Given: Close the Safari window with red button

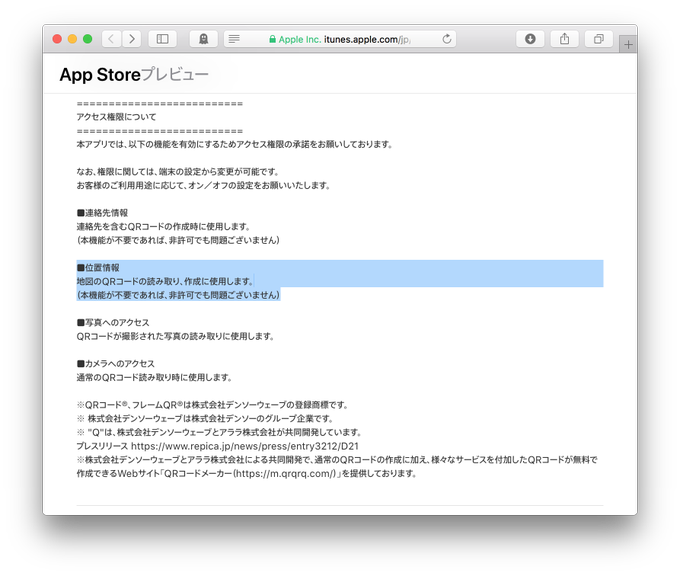Looking at the screenshot, I should (x=57, y=39).
